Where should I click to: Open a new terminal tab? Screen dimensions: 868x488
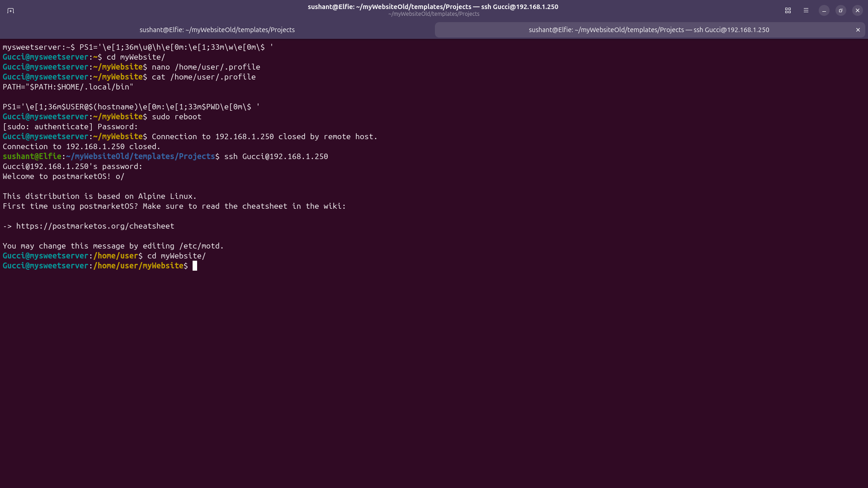(x=11, y=10)
